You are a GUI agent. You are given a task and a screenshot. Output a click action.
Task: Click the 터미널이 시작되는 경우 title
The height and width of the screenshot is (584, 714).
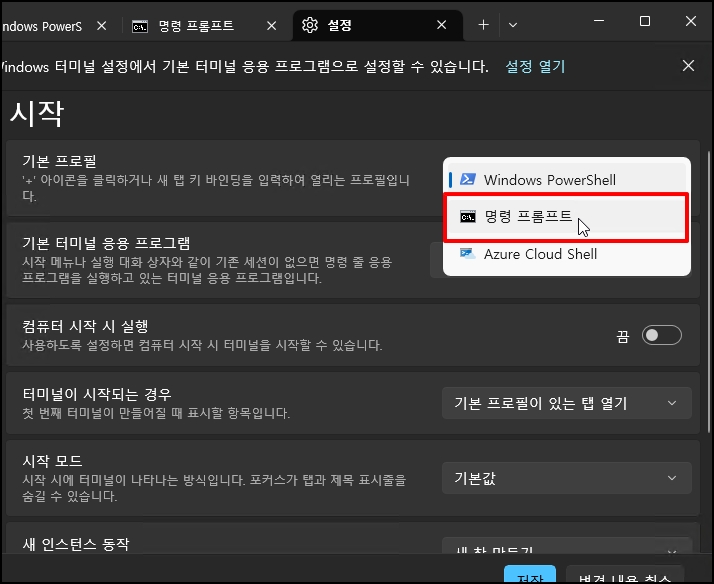(x=97, y=394)
